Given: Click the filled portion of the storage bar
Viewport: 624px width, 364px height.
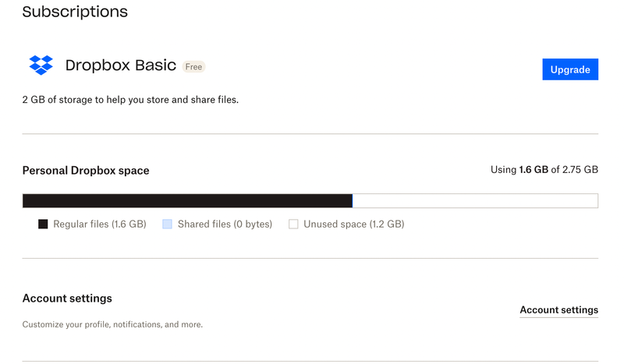Looking at the screenshot, I should [187, 201].
